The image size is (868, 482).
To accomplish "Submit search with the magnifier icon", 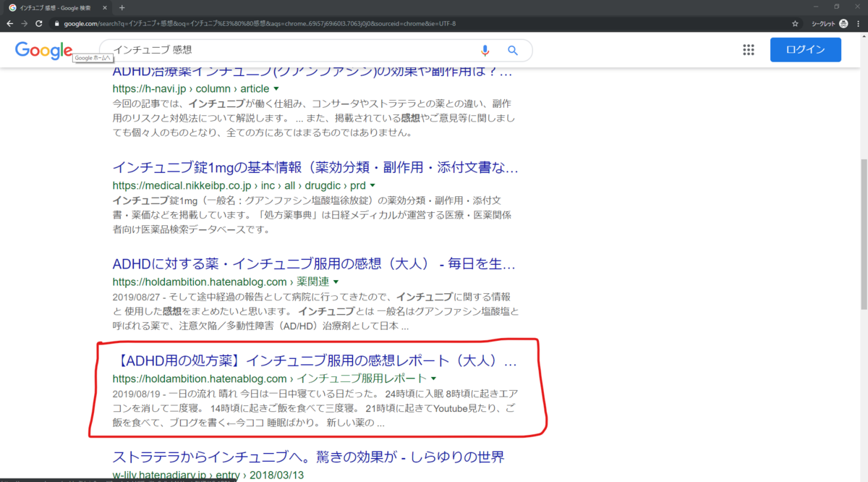I will click(513, 51).
